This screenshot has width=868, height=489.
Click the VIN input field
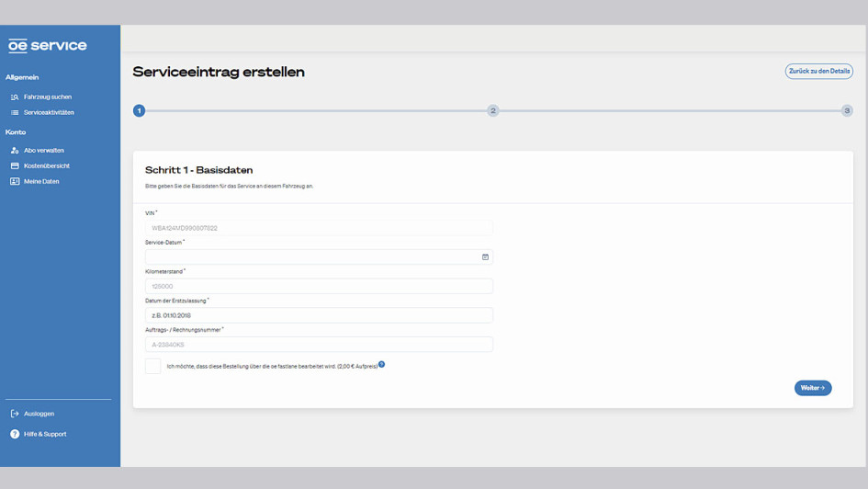319,228
